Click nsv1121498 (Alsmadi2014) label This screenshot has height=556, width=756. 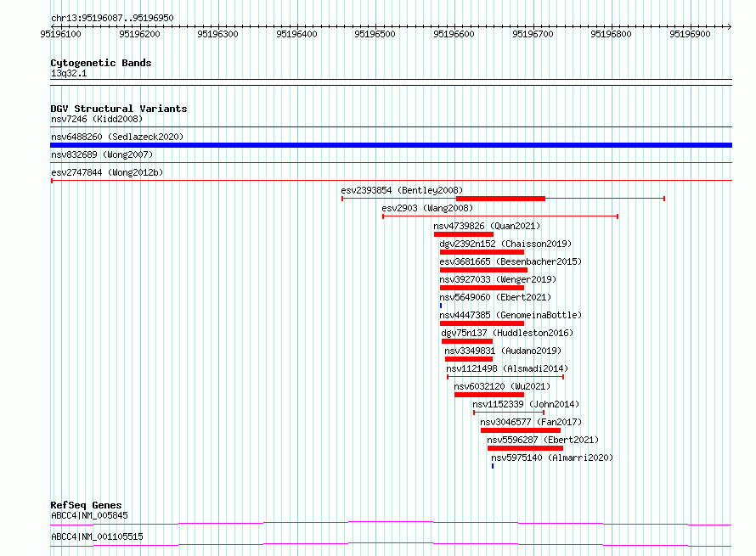point(507,368)
